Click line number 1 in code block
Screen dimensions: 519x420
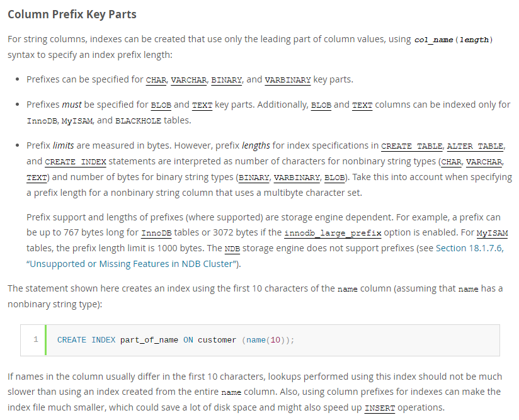(x=35, y=340)
